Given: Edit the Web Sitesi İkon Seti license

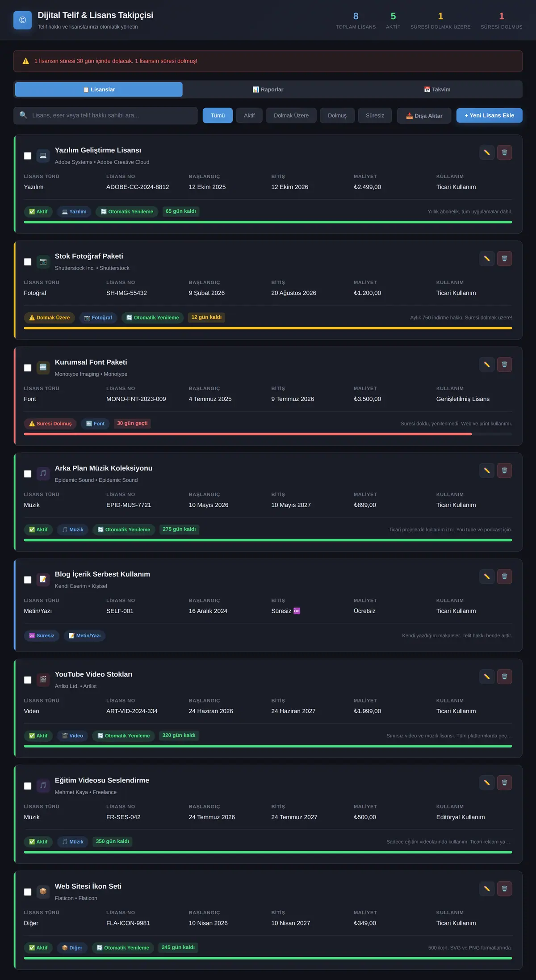Looking at the screenshot, I should [x=487, y=888].
